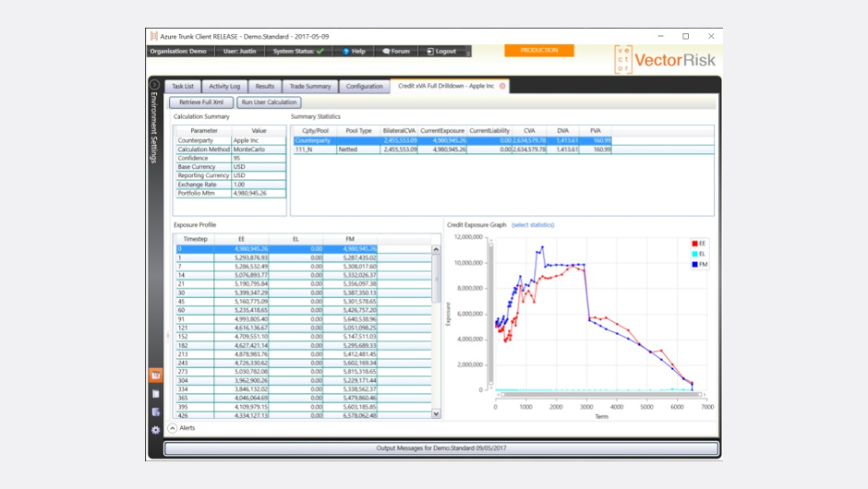This screenshot has height=489, width=868.
Task: Click the Cpty/Pool column header
Action: pos(316,131)
